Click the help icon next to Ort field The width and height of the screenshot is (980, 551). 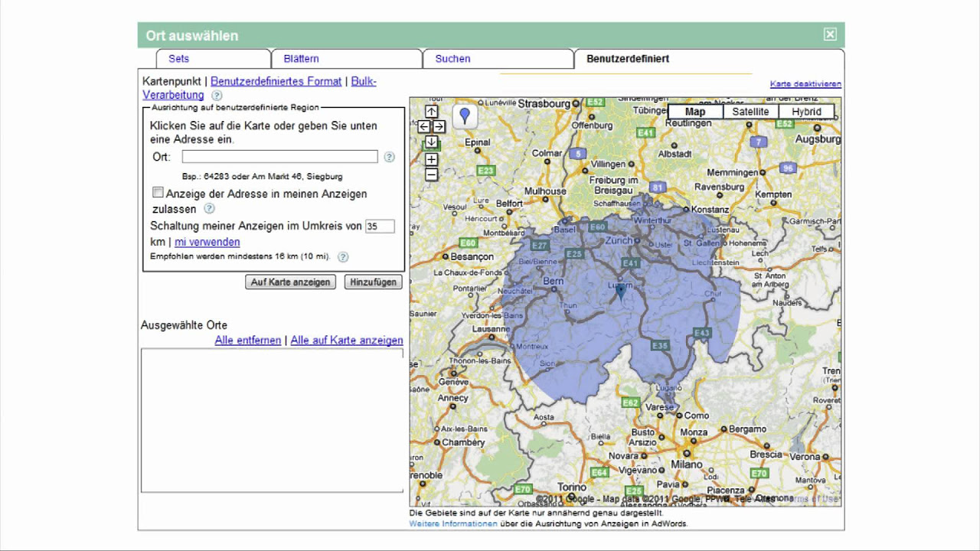click(389, 157)
